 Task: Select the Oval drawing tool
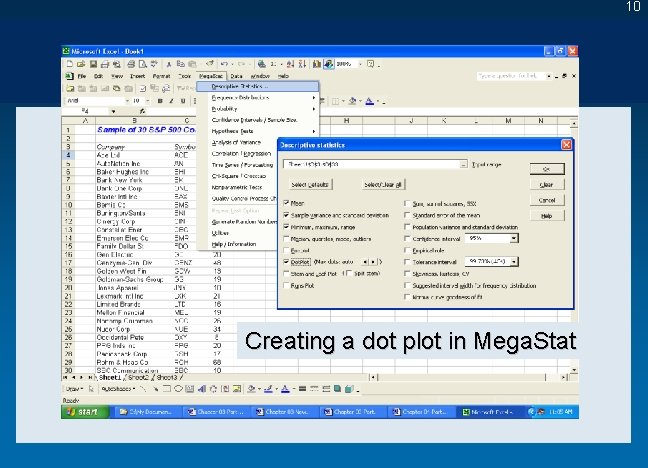(178, 389)
